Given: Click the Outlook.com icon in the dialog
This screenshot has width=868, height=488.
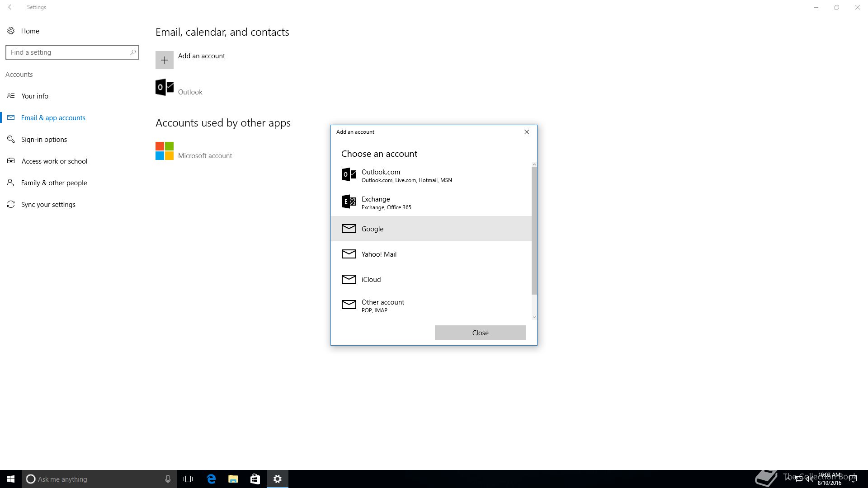Looking at the screenshot, I should click(349, 174).
